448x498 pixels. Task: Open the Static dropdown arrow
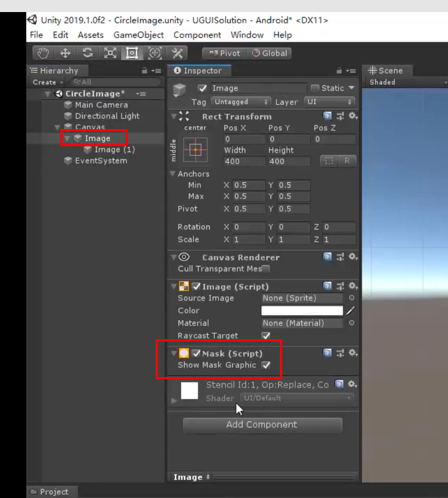[352, 88]
